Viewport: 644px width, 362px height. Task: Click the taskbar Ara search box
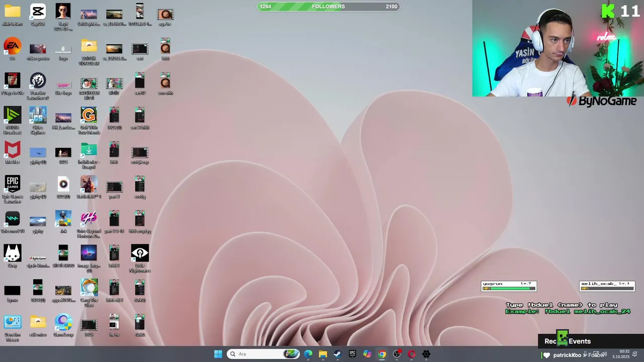click(264, 354)
